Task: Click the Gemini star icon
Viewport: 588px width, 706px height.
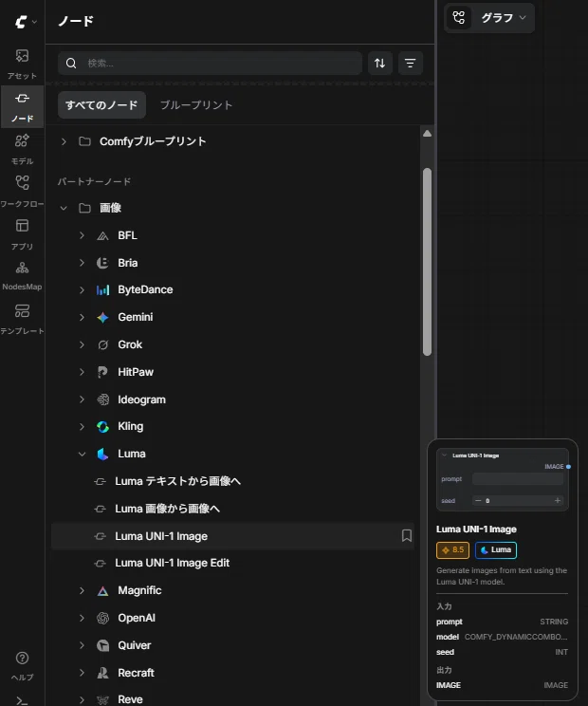Action: pyautogui.click(x=102, y=318)
